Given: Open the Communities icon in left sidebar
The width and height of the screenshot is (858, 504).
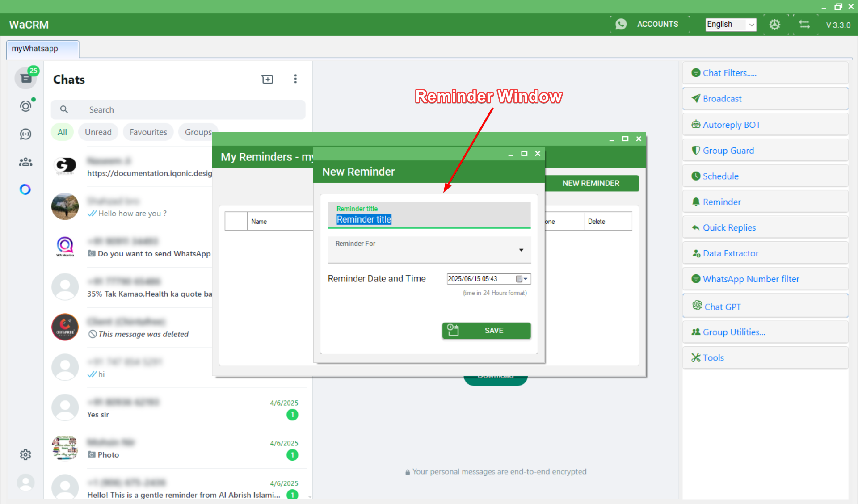Looking at the screenshot, I should 25,162.
